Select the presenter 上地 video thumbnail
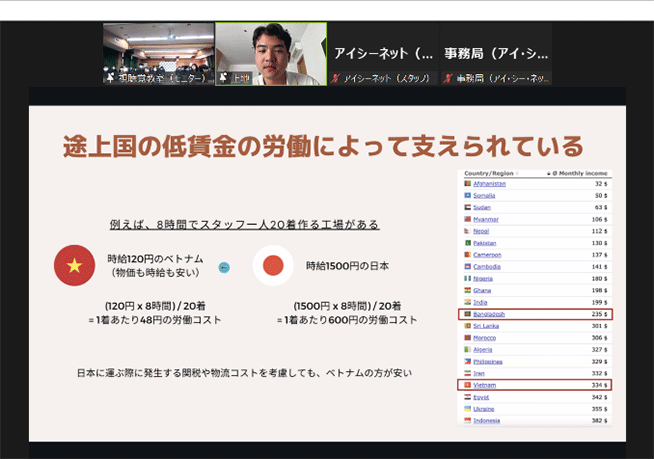Viewport: 654px width, 459px height. tap(271, 54)
